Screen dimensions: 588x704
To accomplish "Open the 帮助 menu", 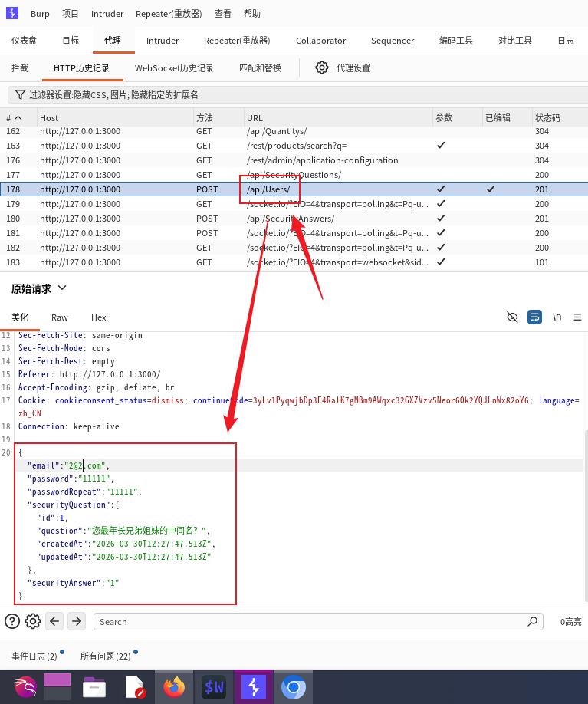I will (251, 14).
